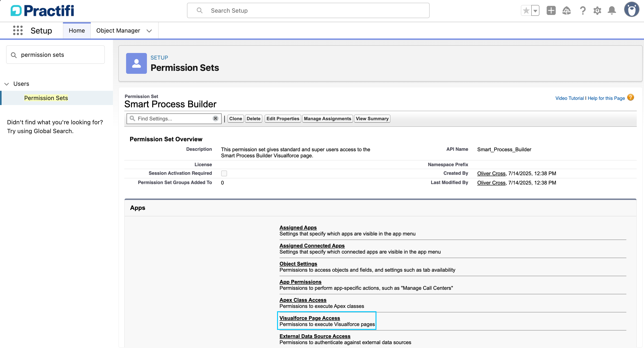Open the setup gear menu
Image resolution: width=644 pixels, height=350 pixels.
(597, 10)
